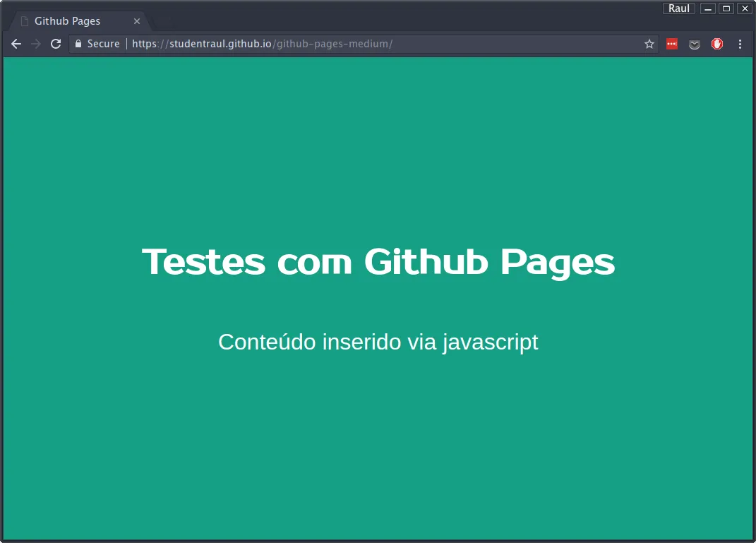Go back to the previous page

16,44
